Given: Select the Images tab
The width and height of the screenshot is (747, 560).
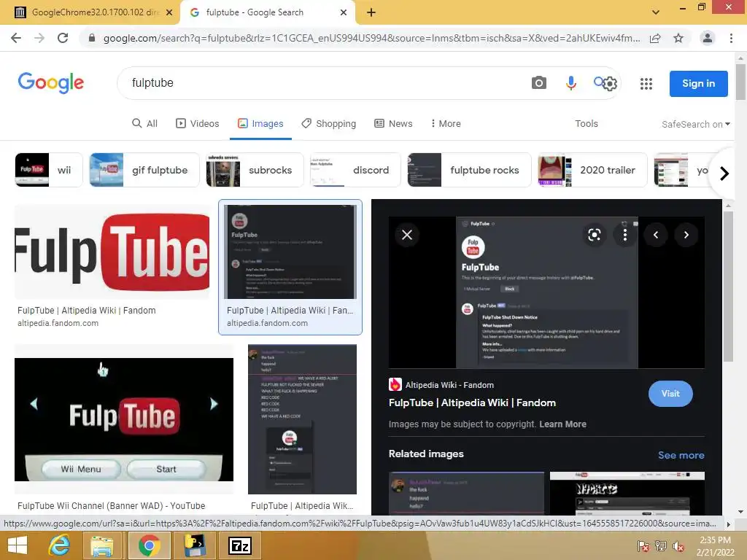Looking at the screenshot, I should coord(260,123).
